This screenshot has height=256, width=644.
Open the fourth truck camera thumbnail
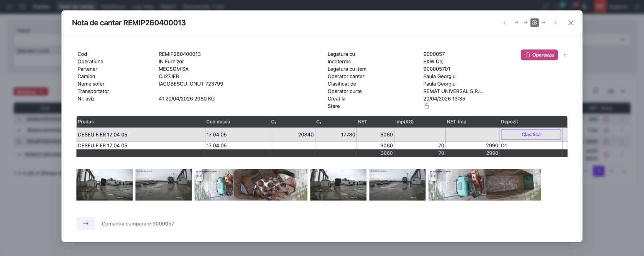point(338,184)
